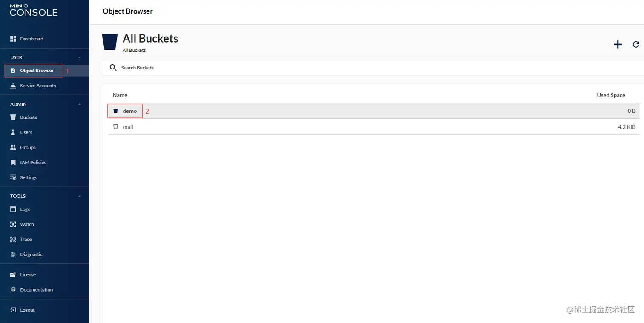Open the Documentation link

point(36,290)
